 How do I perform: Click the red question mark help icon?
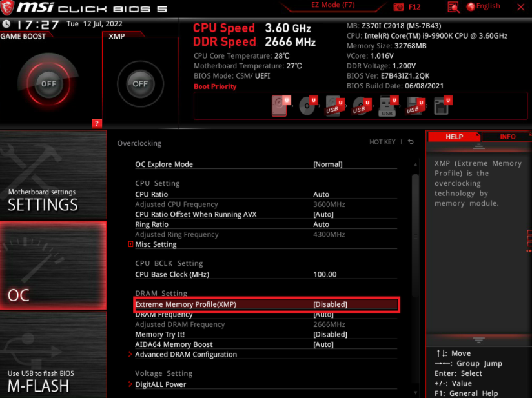tap(97, 123)
